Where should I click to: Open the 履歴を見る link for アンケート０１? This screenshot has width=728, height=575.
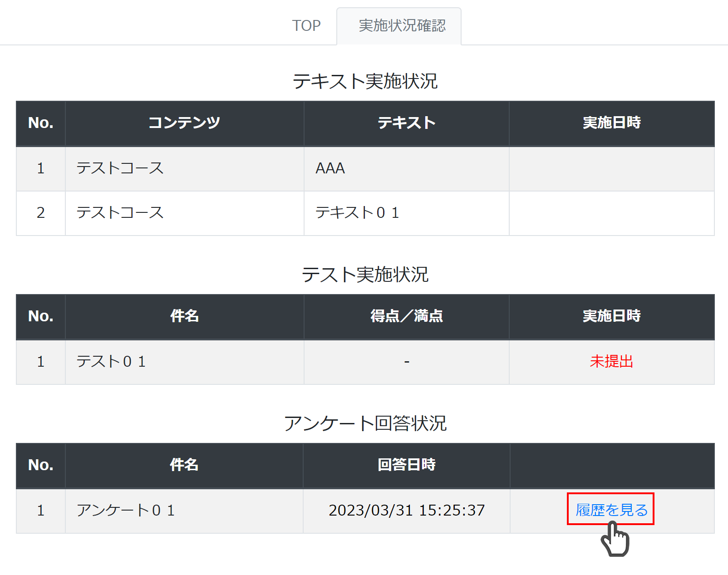[x=611, y=510]
